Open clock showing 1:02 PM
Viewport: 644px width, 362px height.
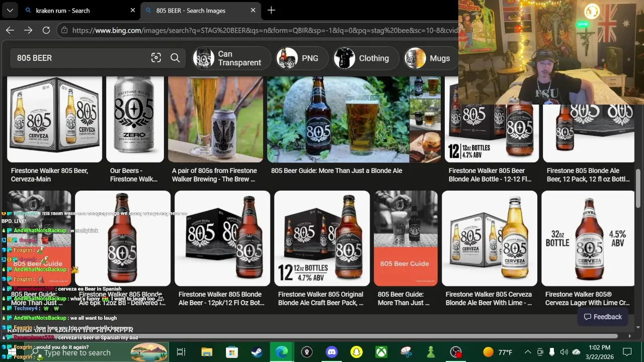(599, 352)
